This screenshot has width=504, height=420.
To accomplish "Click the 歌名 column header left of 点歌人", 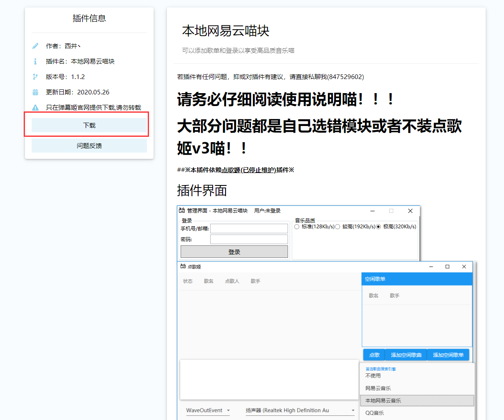I will tap(209, 282).
